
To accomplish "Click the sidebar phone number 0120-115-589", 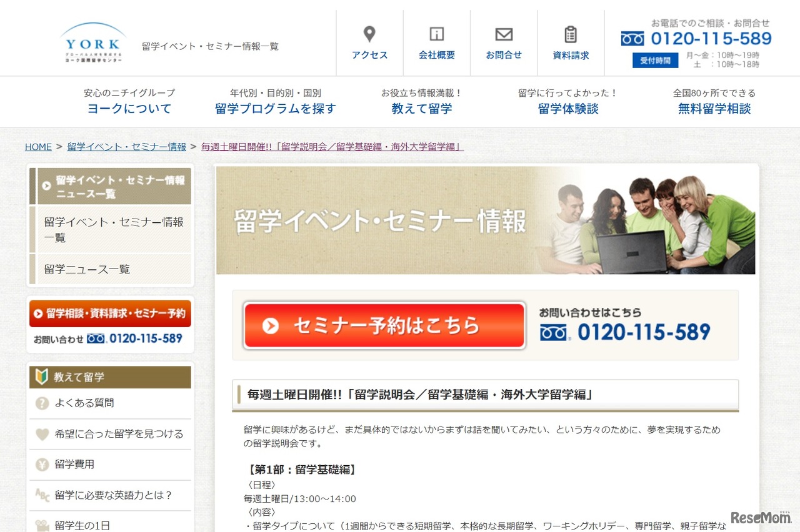I will [x=146, y=338].
